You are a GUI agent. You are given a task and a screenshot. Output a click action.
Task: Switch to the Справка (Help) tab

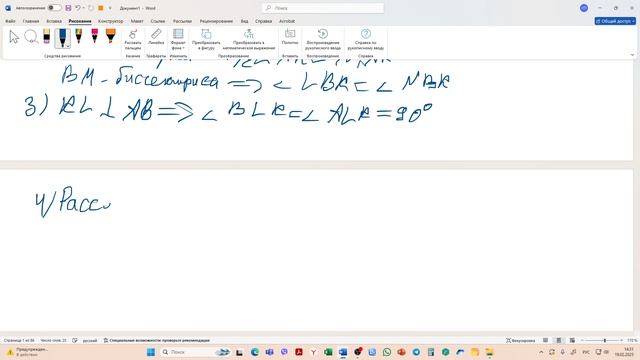263,21
